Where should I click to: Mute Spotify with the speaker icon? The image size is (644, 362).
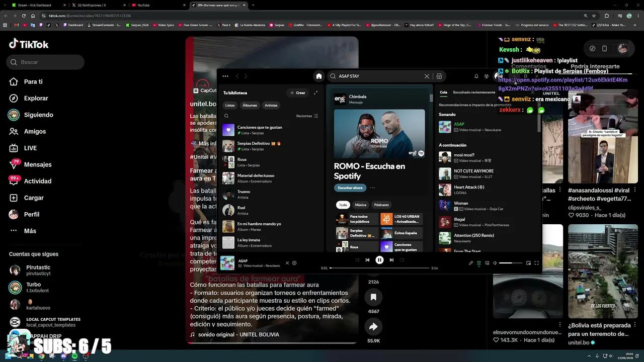[495, 263]
